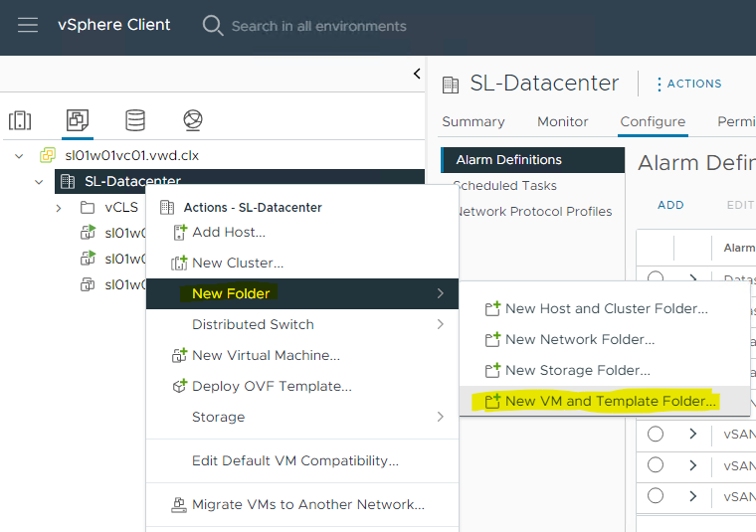Screen dimensions: 756x532
Task: Click the New Network Folder icon
Action: 492,339
